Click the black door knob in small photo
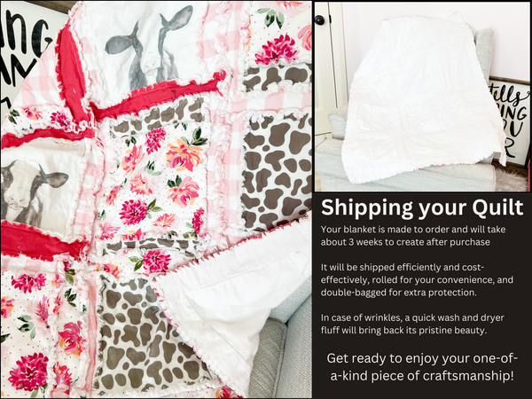This screenshot has height=399, width=532. [x=319, y=20]
